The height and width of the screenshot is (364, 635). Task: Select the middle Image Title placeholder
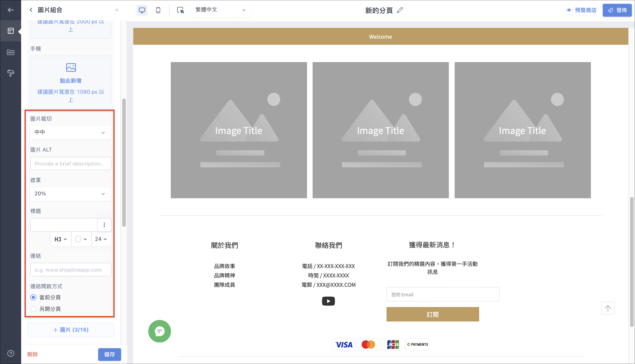tap(381, 130)
